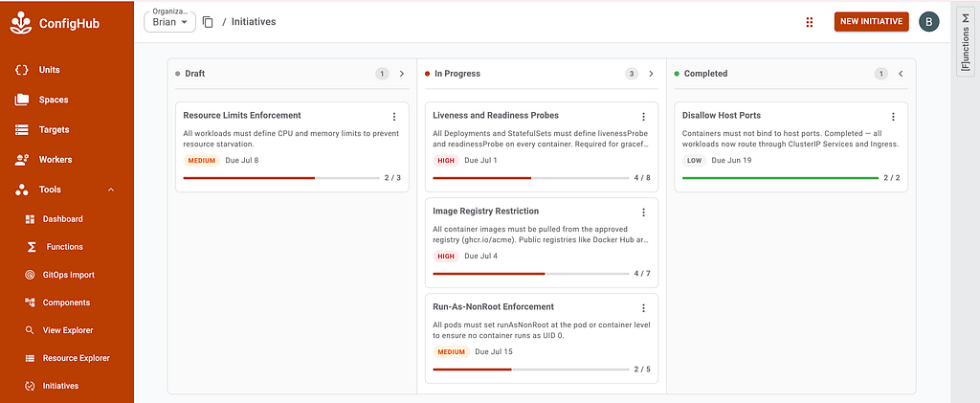This screenshot has width=980, height=403.
Task: Click "Due Jul 15" date text
Action: click(x=494, y=351)
